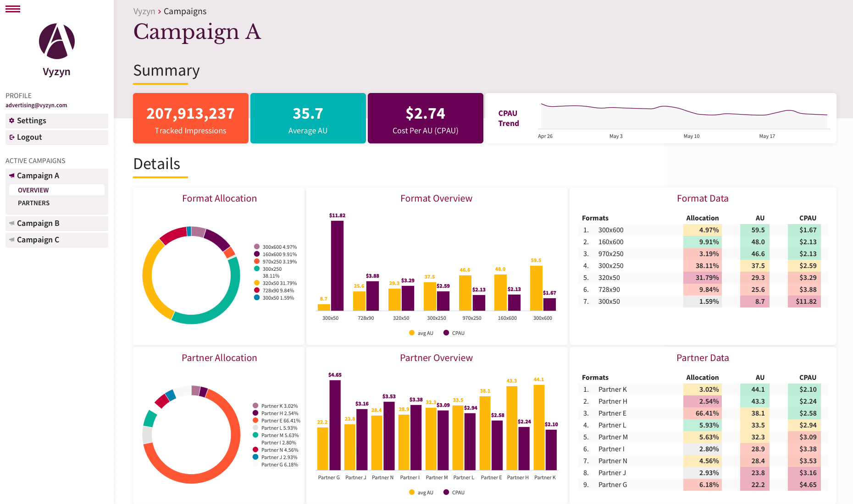Click the megaphone icon next to Campaign C
Screen dimensions: 853x504
click(x=11, y=240)
